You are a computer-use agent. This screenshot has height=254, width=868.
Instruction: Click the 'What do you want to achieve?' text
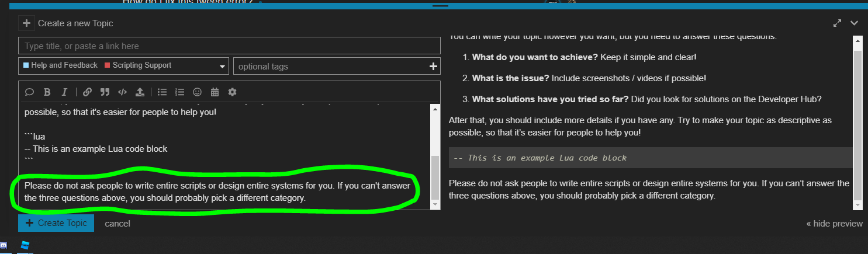click(x=535, y=57)
